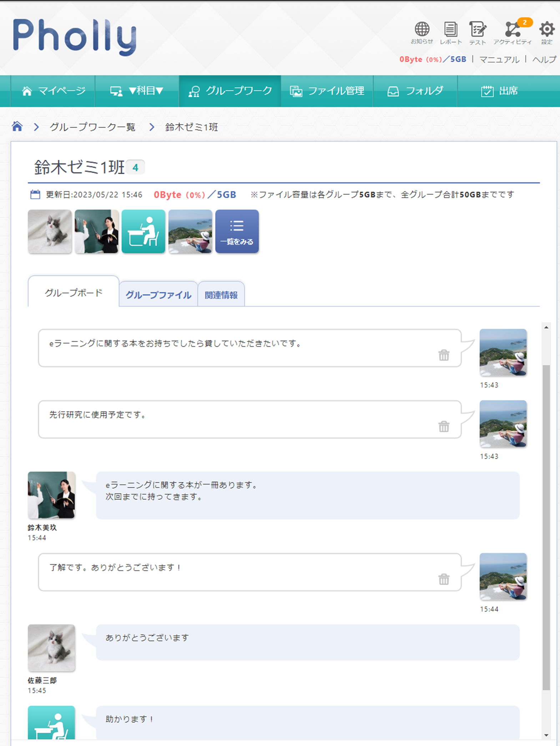Go to マイページ in navigation bar
This screenshot has width=560, height=746.
(53, 91)
